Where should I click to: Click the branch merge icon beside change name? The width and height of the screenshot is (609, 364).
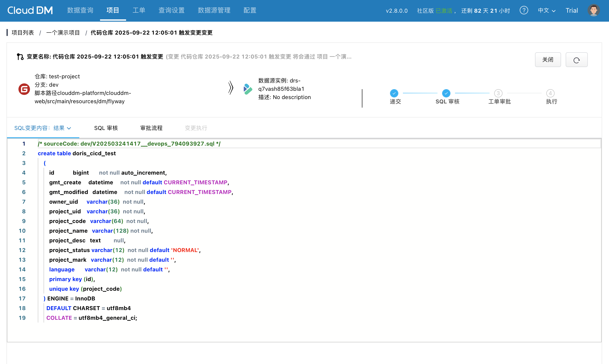tap(20, 57)
